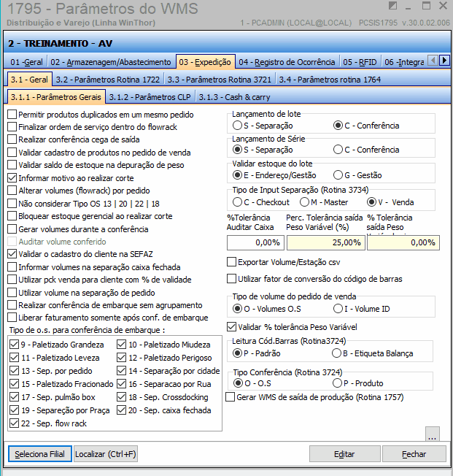The height and width of the screenshot is (476, 453).
Task: Switch to 3.4 - Parâmetros rotina 1764 tab
Action: click(330, 80)
